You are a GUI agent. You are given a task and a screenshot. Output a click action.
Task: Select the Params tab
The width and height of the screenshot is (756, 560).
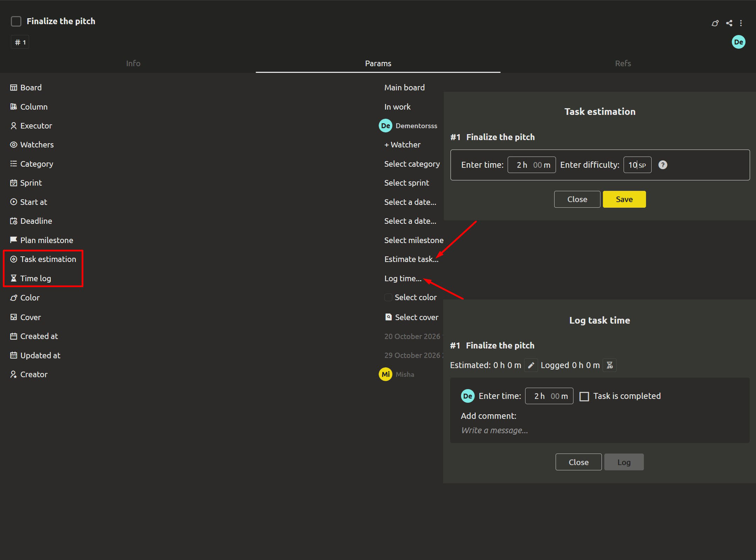[378, 63]
